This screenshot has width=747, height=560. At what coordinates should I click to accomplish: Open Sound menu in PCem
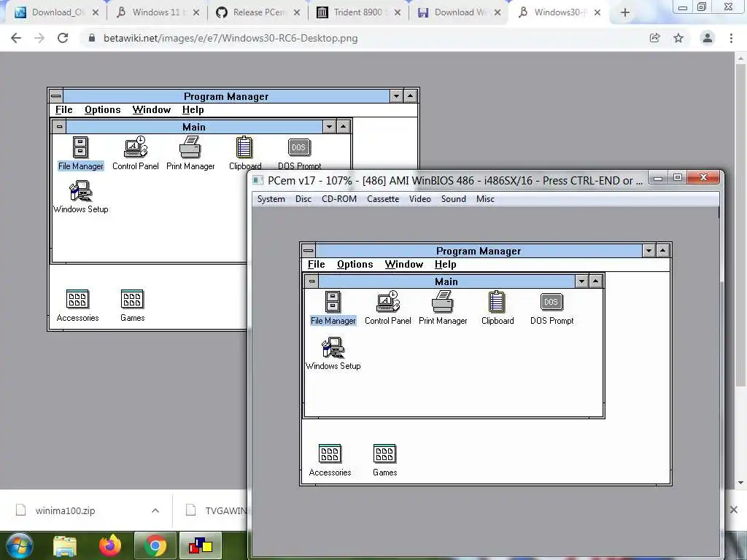pyautogui.click(x=454, y=199)
